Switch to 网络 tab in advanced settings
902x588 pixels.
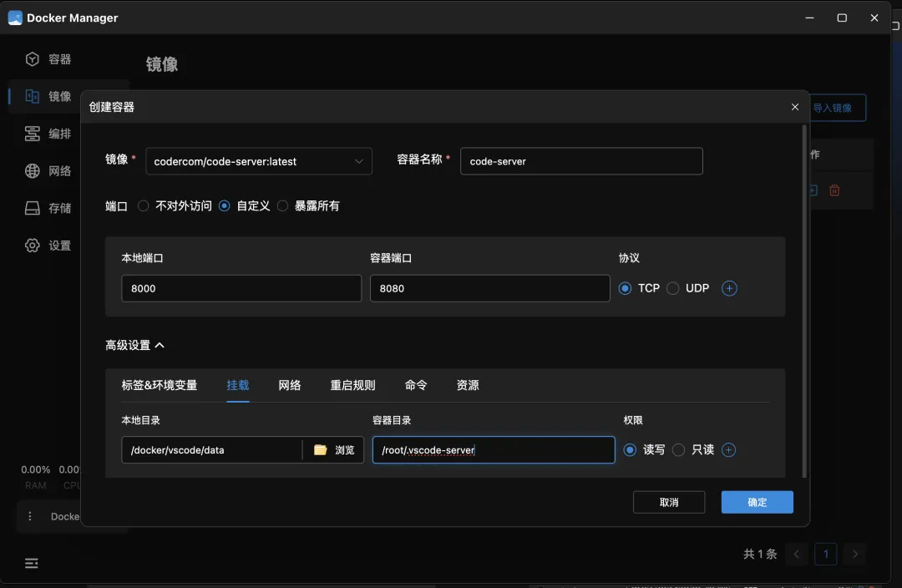(289, 386)
